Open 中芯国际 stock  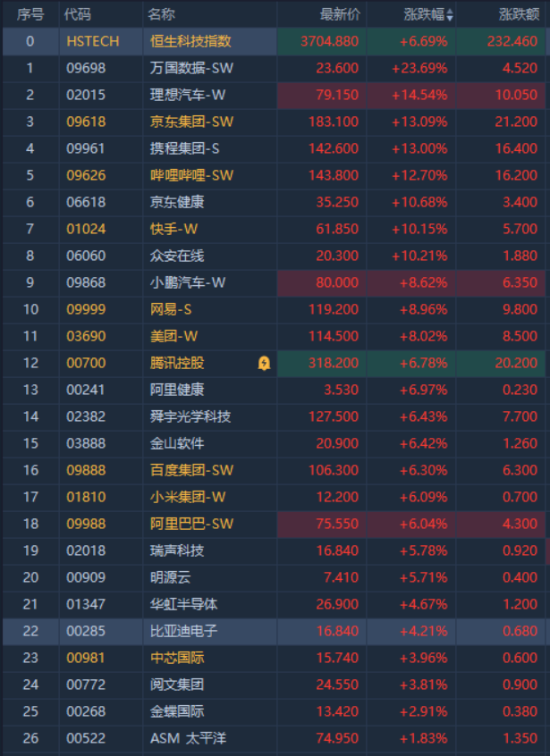click(177, 658)
